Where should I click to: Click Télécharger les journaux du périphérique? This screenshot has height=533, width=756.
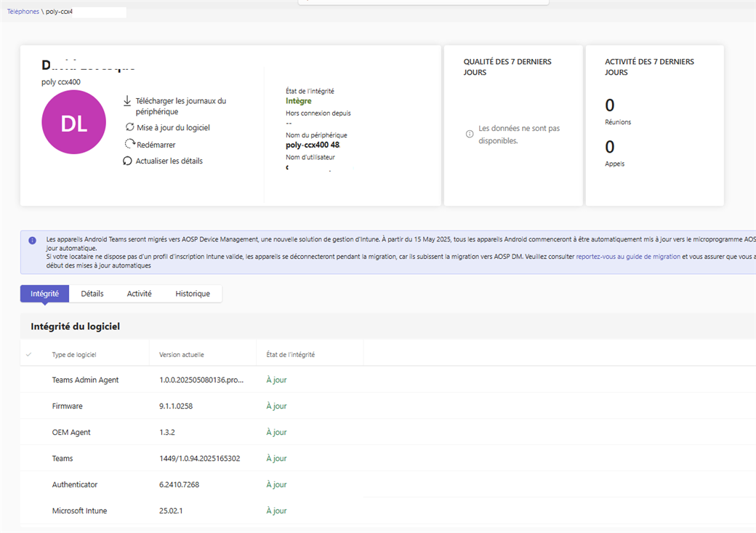(181, 106)
